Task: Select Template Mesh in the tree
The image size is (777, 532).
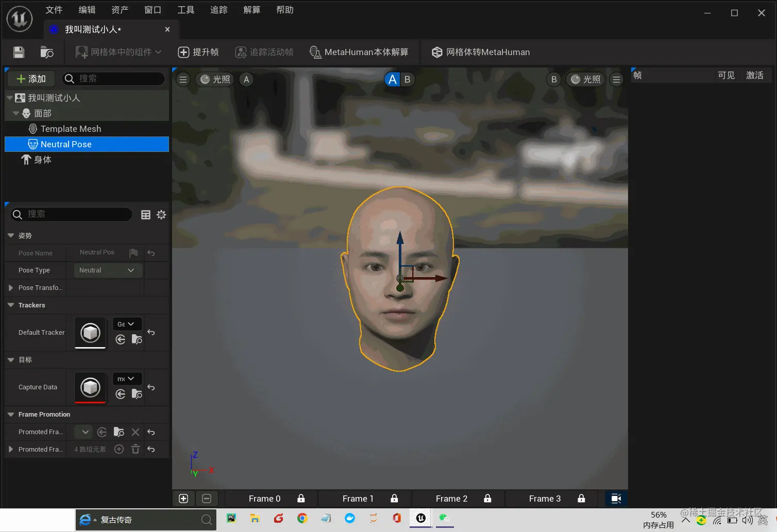Action: pyautogui.click(x=71, y=129)
